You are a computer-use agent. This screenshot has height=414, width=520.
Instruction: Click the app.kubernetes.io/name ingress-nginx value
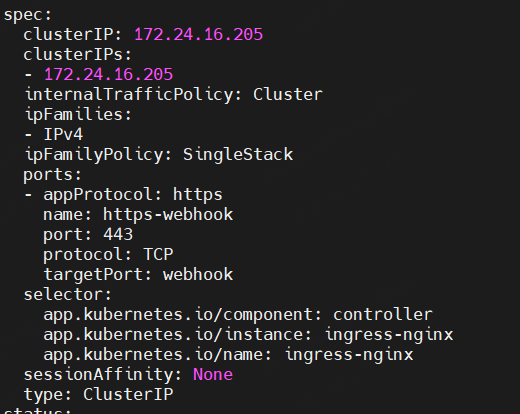(349, 355)
